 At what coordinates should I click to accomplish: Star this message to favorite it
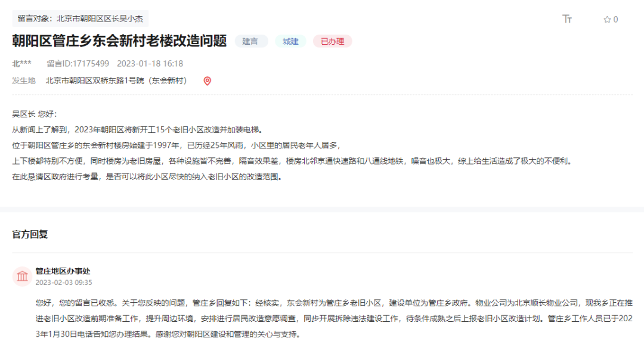[607, 20]
